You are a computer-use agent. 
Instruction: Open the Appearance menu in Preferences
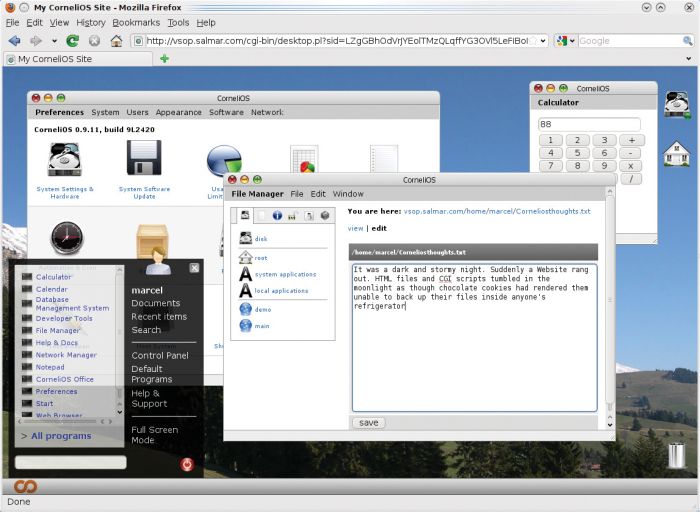(178, 112)
